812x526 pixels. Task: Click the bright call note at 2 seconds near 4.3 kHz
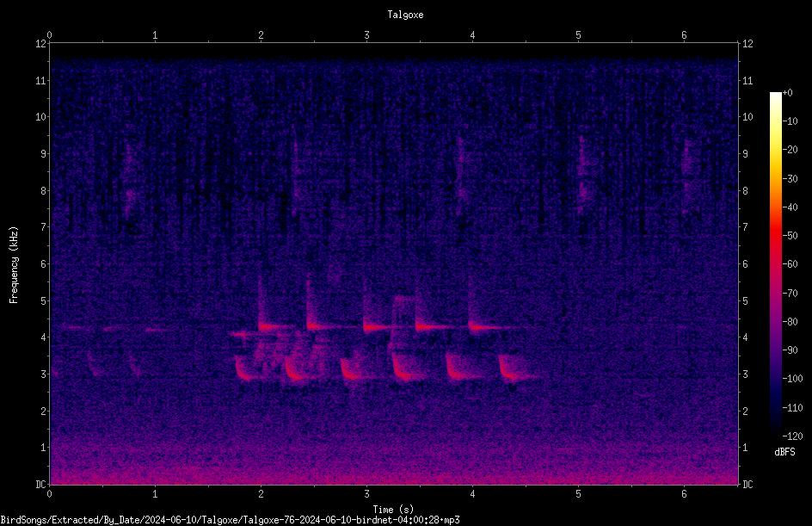[268, 326]
